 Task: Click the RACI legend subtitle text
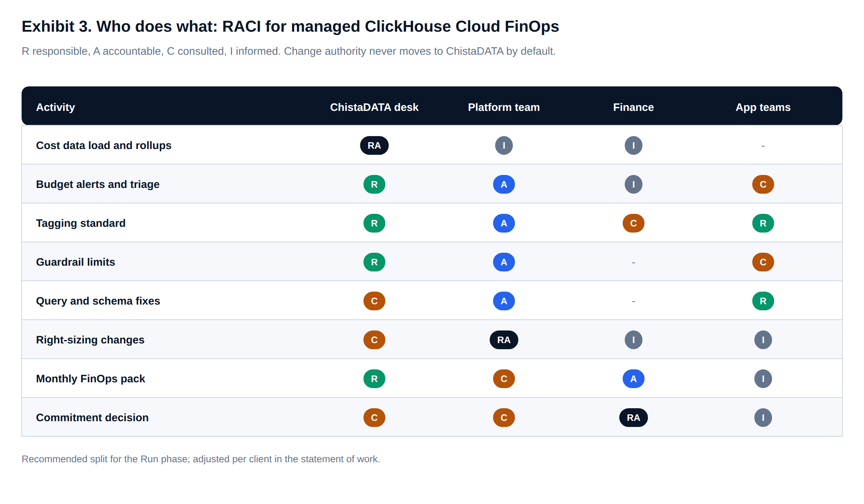click(x=289, y=51)
